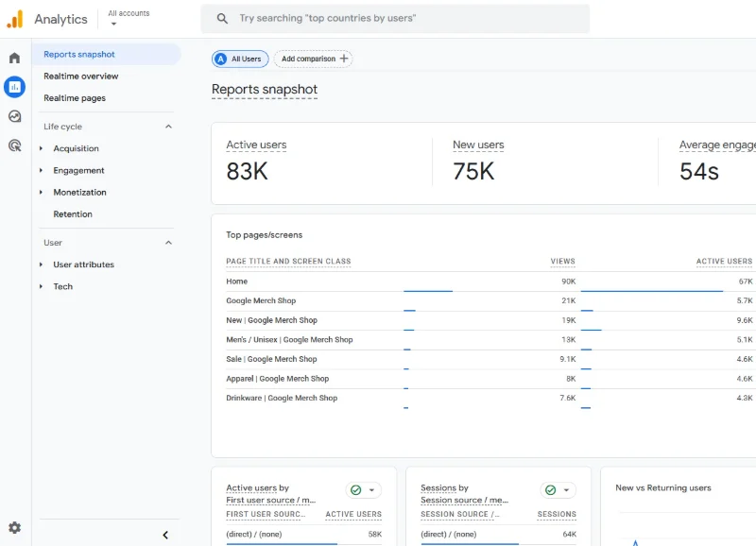
Task: Click PAGE TITLE AND SCREEN CLASS header
Action: [288, 262]
